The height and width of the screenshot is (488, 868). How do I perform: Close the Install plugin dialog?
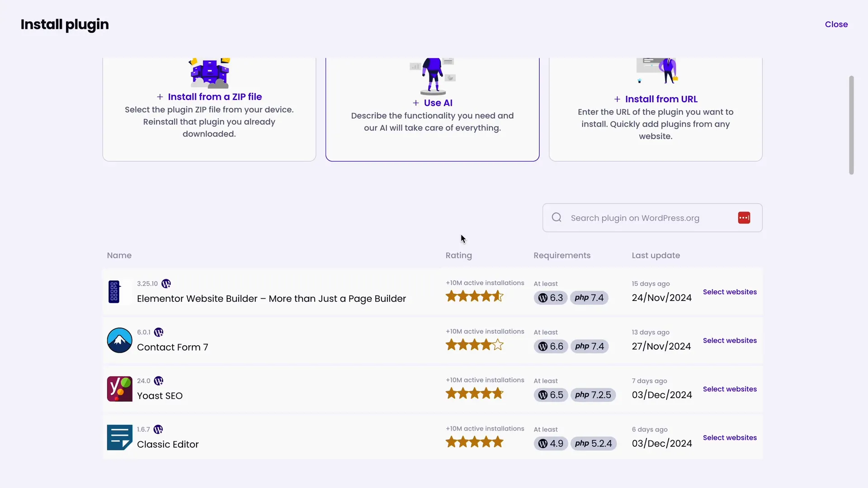pyautogui.click(x=836, y=24)
